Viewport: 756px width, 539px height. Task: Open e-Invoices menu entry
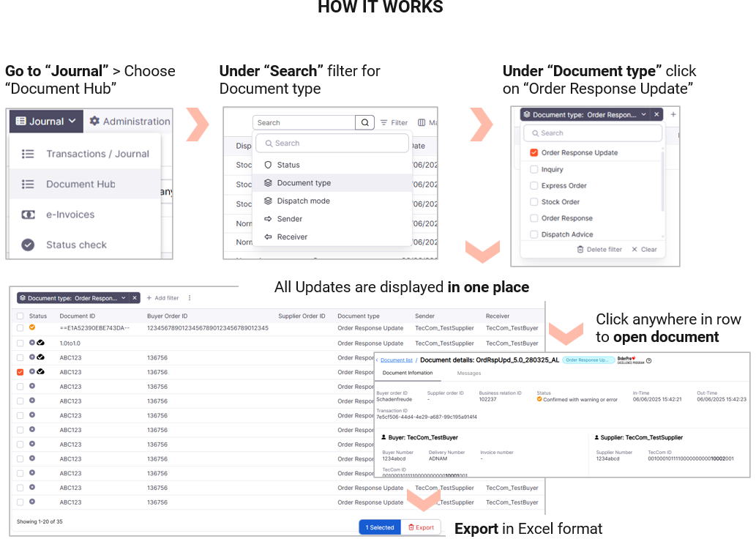(85, 215)
